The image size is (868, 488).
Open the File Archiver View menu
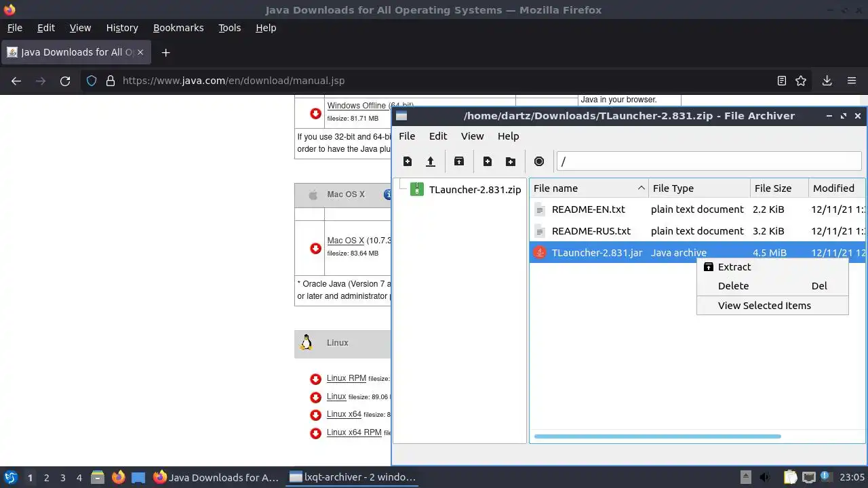[x=473, y=136]
